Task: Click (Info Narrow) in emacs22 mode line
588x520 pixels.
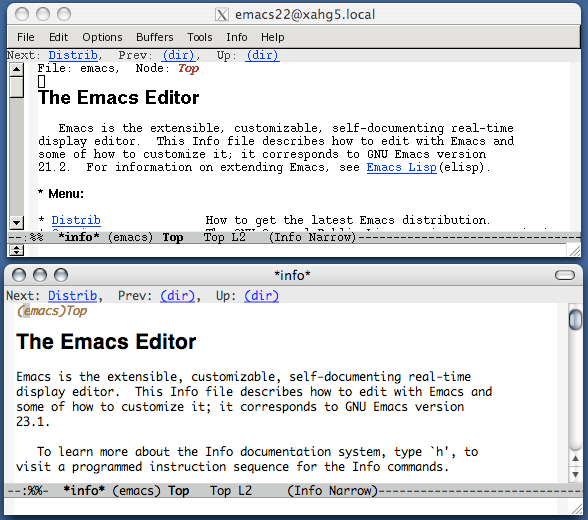Action: pos(312,237)
